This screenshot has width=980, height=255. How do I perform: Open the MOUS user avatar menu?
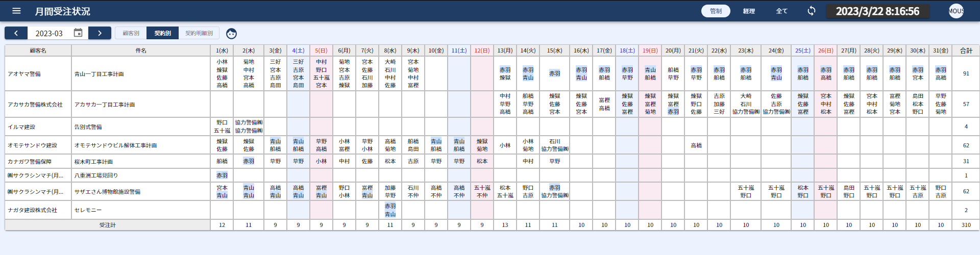(x=956, y=11)
